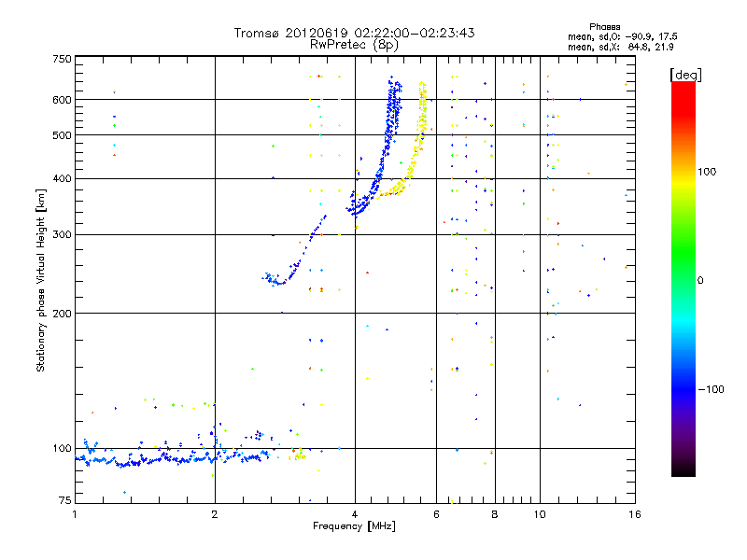Click y-axis tick label '400'
This screenshot has height=560, width=747.
62,179
